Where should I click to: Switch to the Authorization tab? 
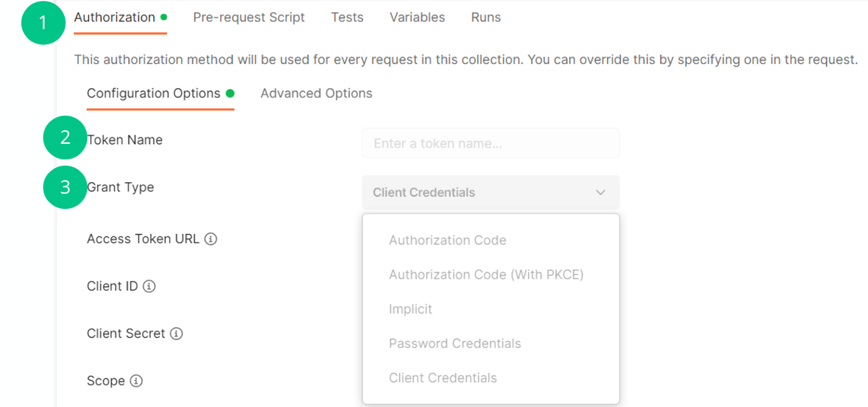click(x=115, y=17)
